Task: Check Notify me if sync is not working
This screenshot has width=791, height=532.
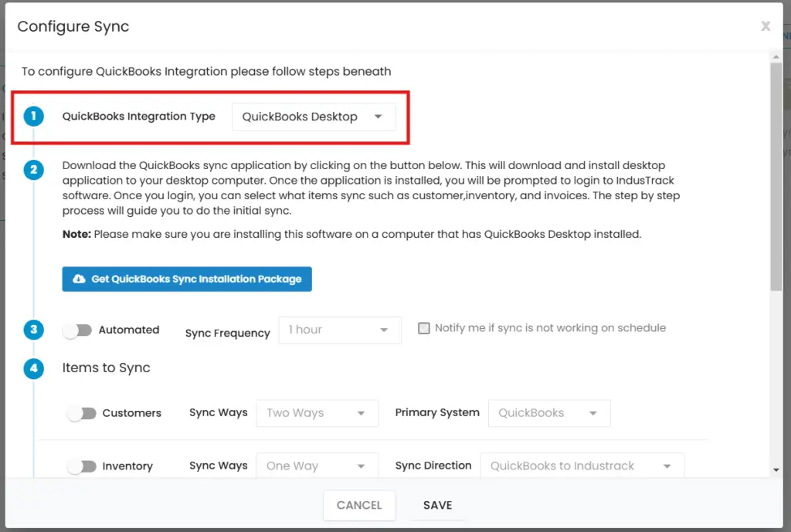Action: coord(424,328)
